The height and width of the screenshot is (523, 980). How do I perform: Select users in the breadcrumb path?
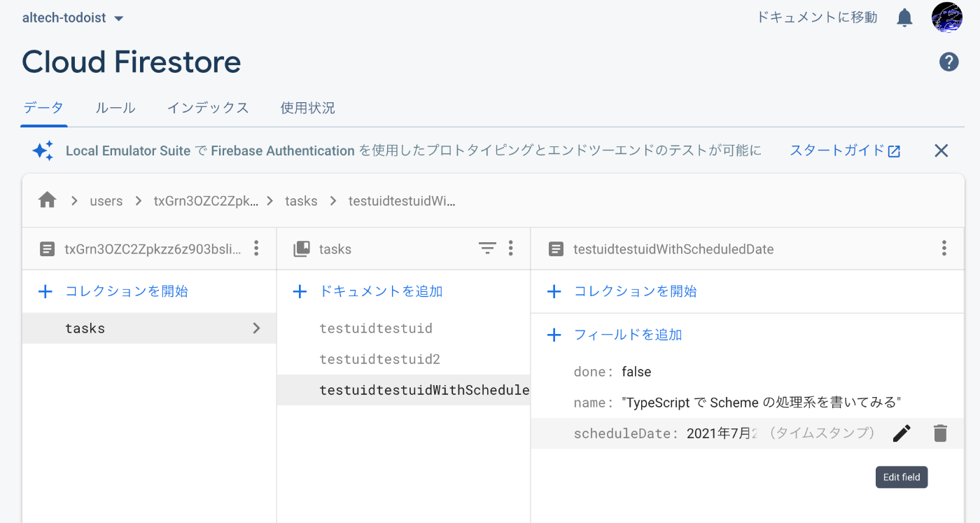point(106,201)
